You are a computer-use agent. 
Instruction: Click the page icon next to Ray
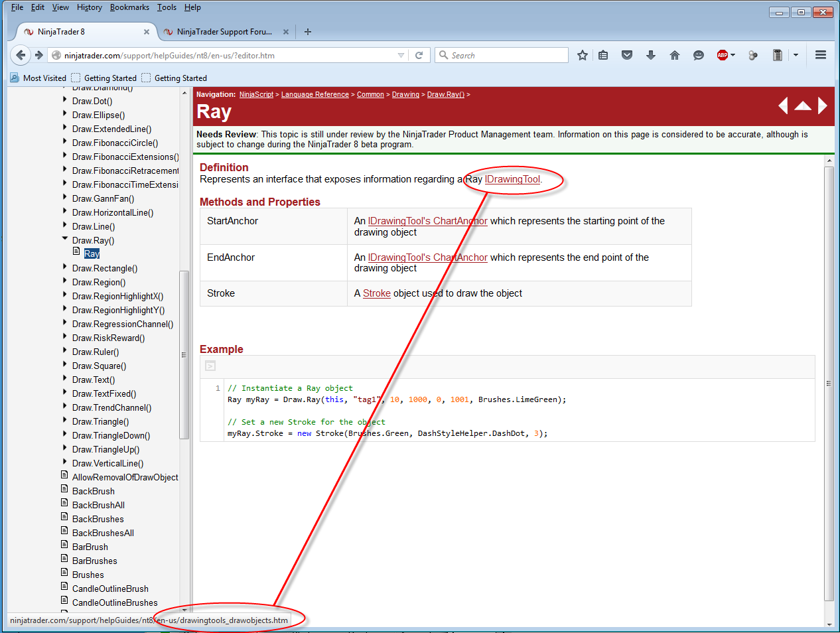pyautogui.click(x=76, y=253)
